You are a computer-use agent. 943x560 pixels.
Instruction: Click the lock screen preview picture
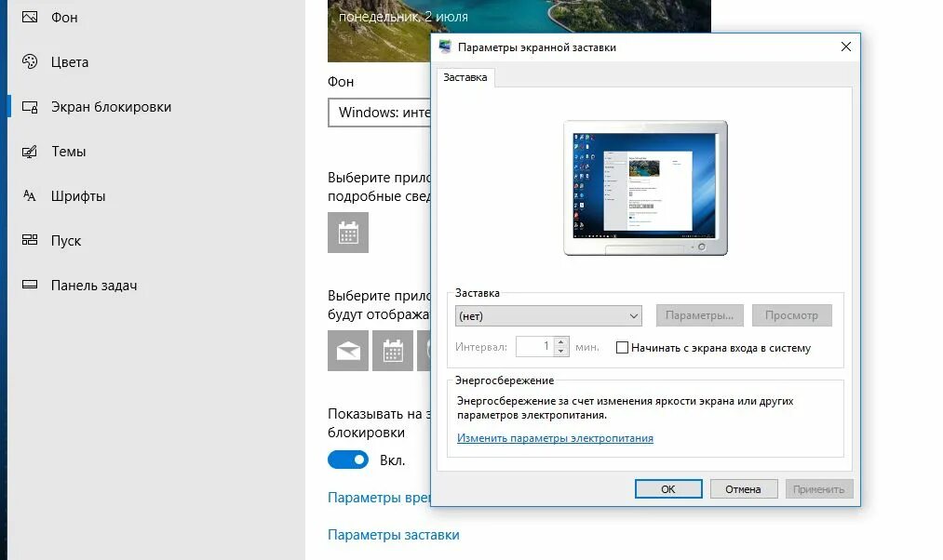(379, 30)
